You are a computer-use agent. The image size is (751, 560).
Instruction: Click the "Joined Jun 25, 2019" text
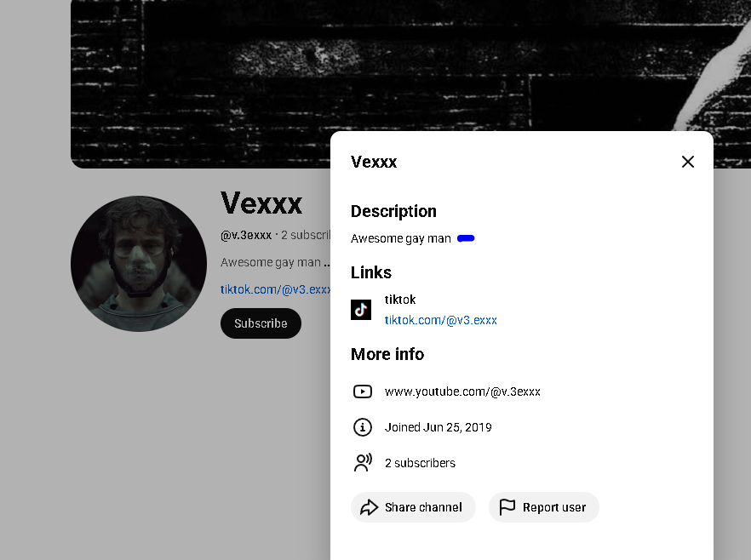[x=438, y=427]
